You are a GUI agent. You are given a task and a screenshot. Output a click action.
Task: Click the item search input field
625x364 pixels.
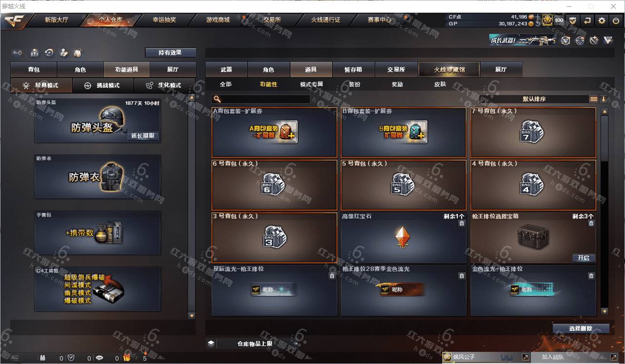[261, 99]
